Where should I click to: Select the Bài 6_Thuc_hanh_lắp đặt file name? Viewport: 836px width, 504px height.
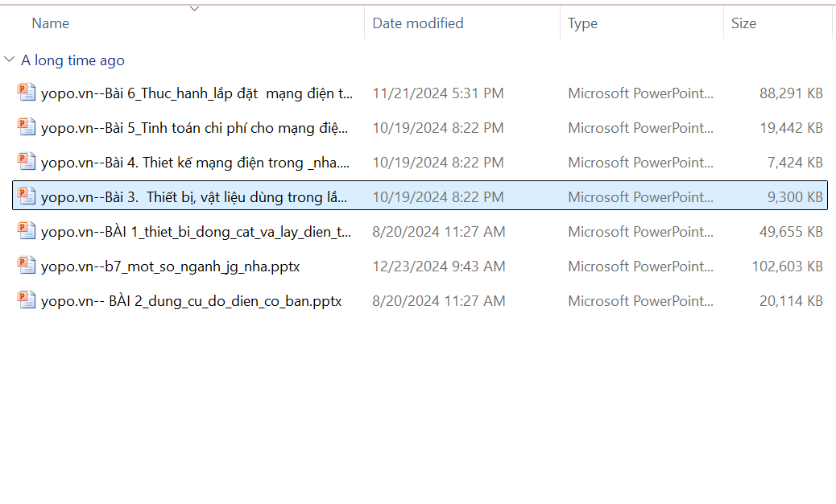click(197, 93)
